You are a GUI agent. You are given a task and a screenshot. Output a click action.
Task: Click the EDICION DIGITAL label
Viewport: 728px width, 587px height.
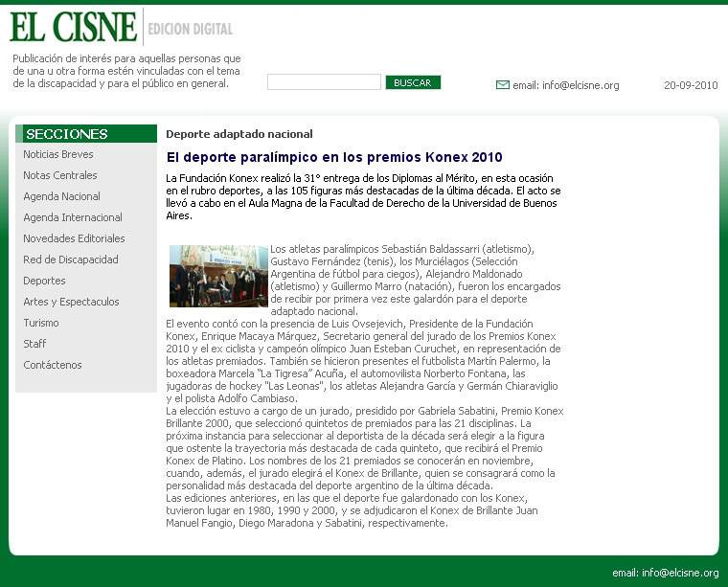[191, 30]
